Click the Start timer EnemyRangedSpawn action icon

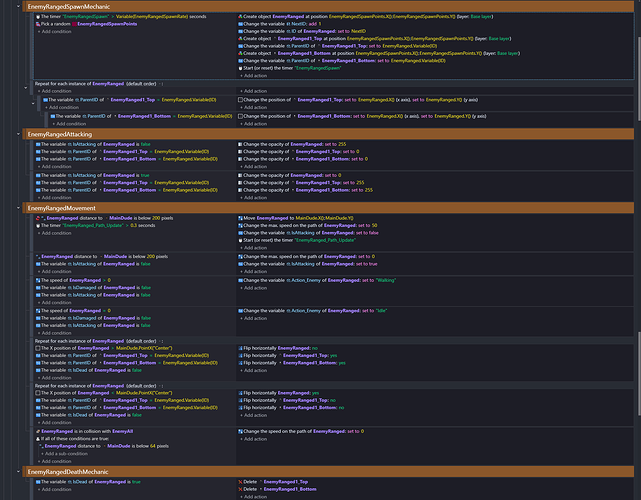point(240,68)
